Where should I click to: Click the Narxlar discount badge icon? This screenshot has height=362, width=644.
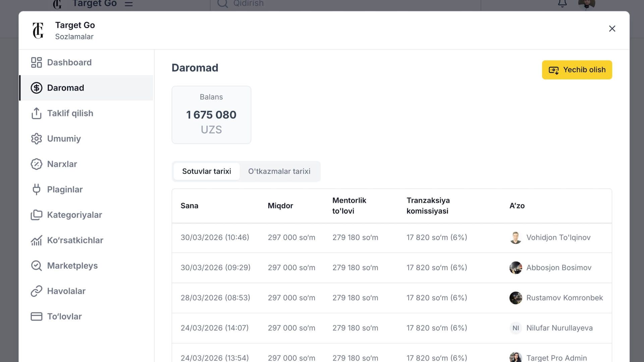point(36,164)
